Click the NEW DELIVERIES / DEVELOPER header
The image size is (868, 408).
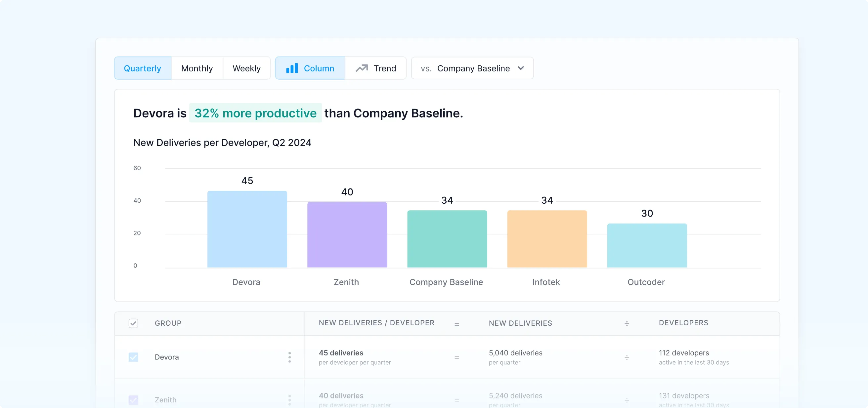[x=376, y=323]
